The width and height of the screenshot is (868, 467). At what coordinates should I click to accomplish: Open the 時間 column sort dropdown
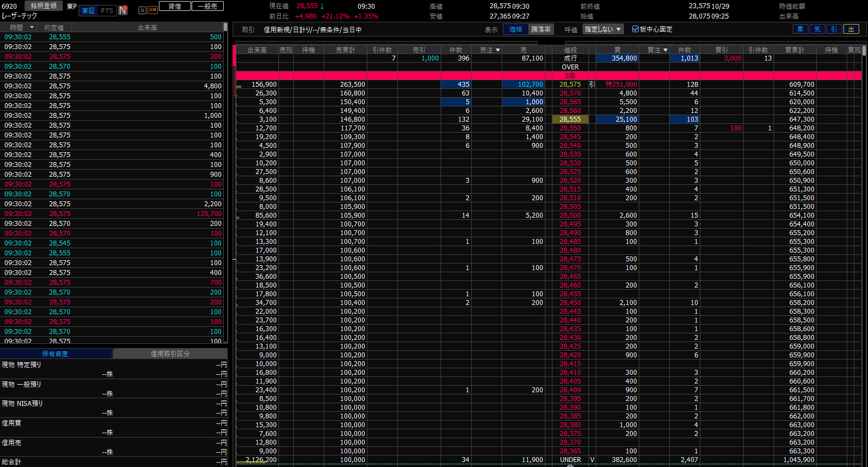pyautogui.click(x=32, y=27)
